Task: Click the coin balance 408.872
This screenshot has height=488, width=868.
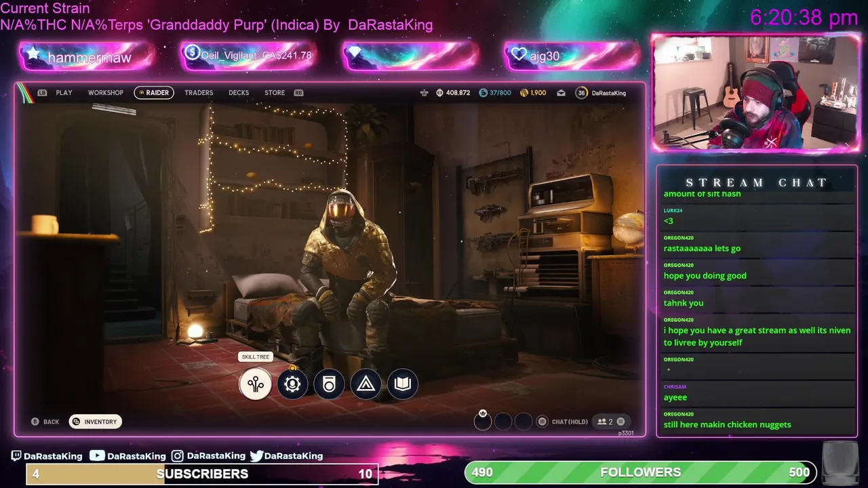Action: point(453,93)
